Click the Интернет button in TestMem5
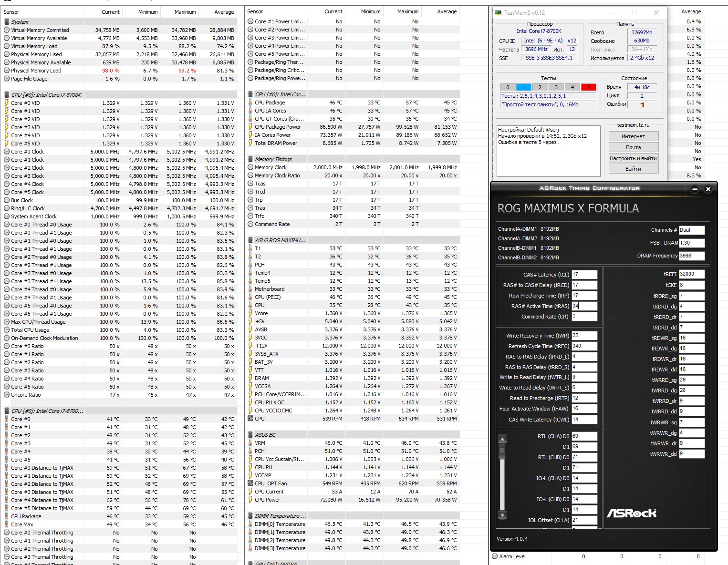This screenshot has height=565, width=728. click(634, 136)
